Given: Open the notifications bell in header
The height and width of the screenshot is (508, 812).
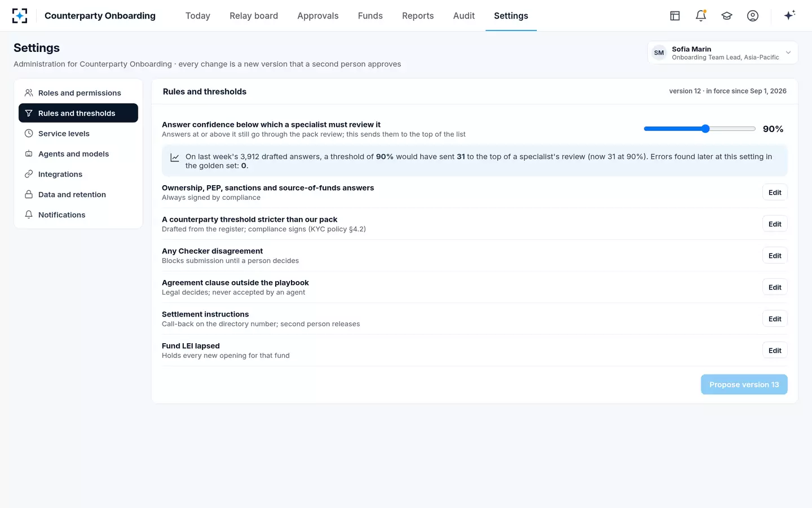Looking at the screenshot, I should click(701, 16).
